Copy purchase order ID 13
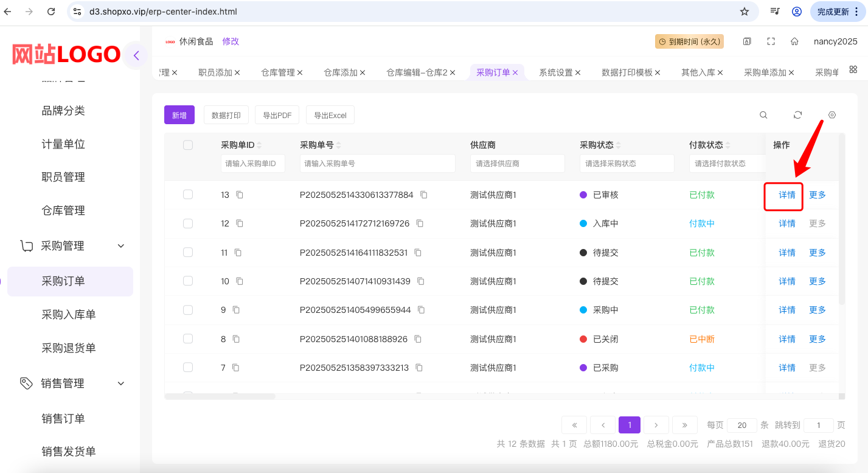The width and height of the screenshot is (868, 473). (240, 195)
